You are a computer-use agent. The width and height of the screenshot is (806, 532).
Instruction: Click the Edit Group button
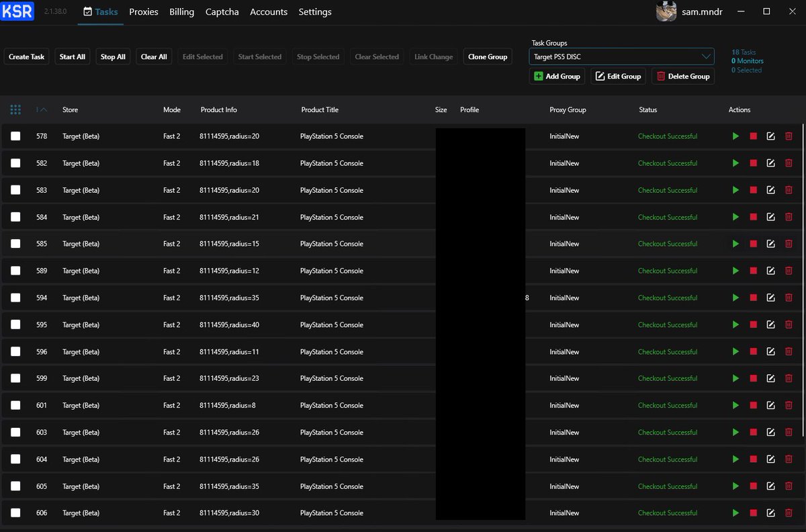tap(619, 76)
